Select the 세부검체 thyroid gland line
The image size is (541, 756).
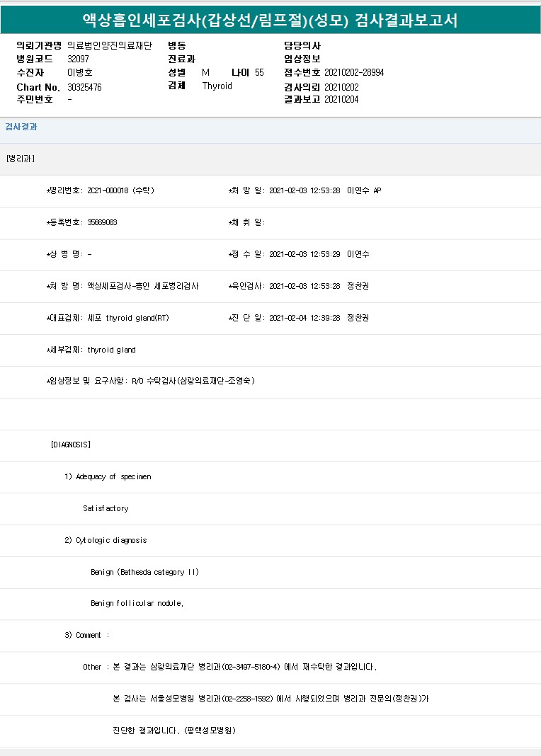(91, 350)
